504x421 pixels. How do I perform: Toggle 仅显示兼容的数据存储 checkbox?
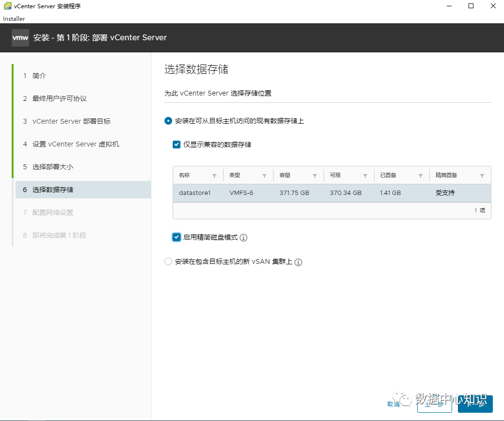[x=177, y=145]
